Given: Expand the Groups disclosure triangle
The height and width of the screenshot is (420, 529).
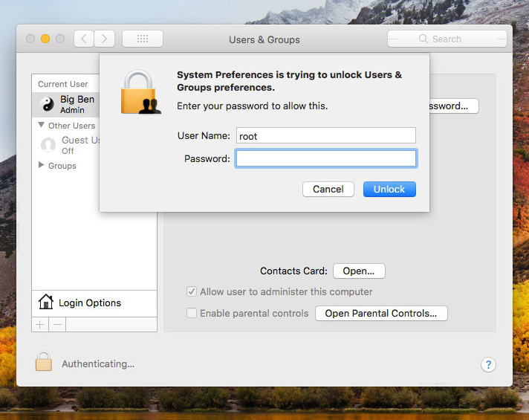Looking at the screenshot, I should pyautogui.click(x=41, y=165).
